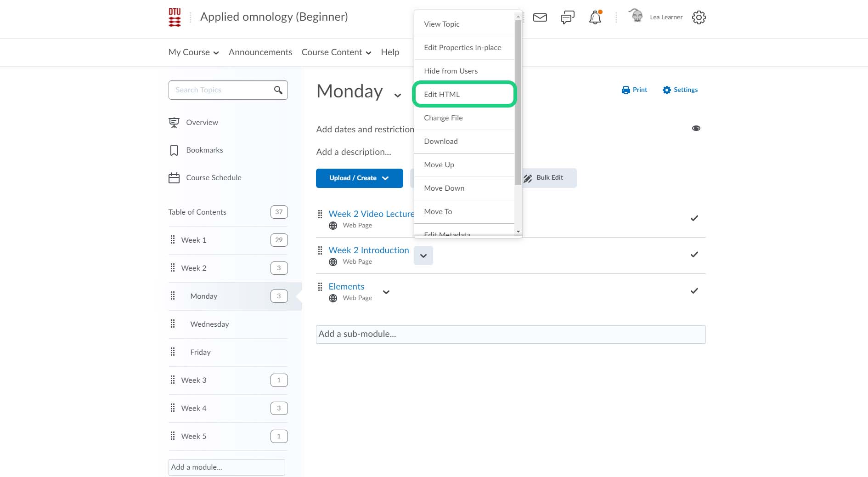The image size is (868, 477).
Task: Open the notifications bell icon
Action: [x=595, y=17]
